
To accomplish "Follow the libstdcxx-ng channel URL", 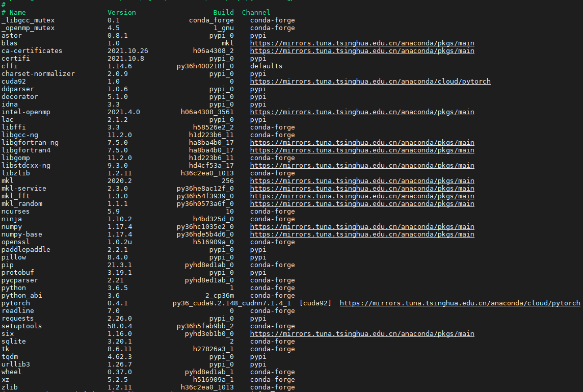I will coord(362,165).
